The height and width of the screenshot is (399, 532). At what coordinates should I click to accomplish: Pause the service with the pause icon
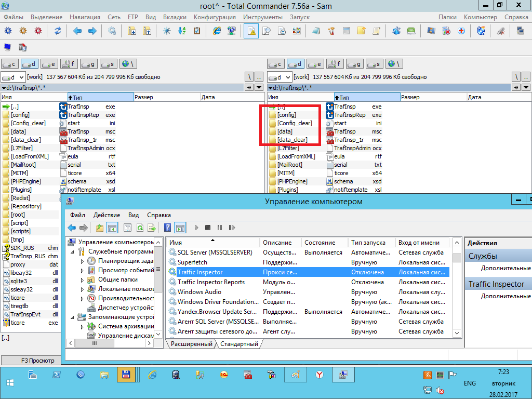point(220,228)
